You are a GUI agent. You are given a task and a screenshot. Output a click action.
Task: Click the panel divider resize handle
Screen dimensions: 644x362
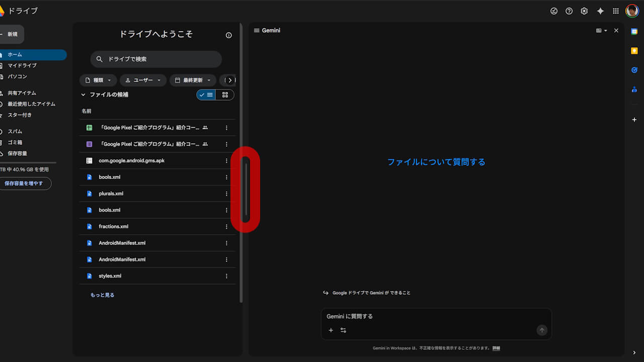click(246, 189)
